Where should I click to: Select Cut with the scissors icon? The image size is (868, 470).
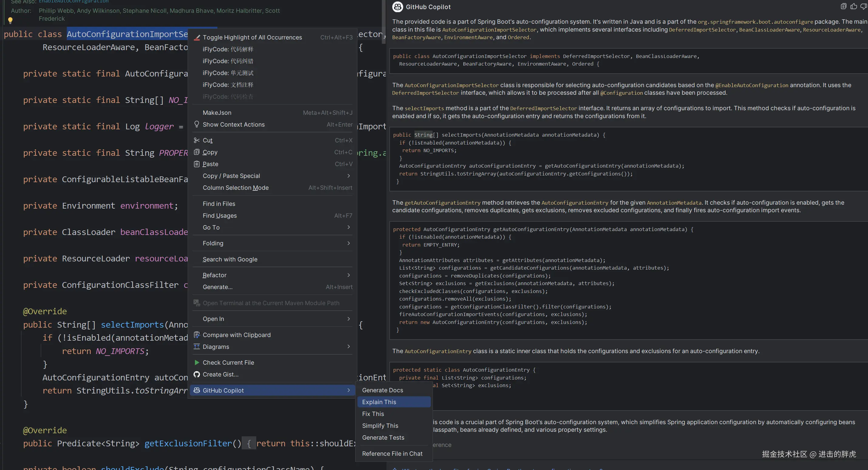tap(207, 141)
